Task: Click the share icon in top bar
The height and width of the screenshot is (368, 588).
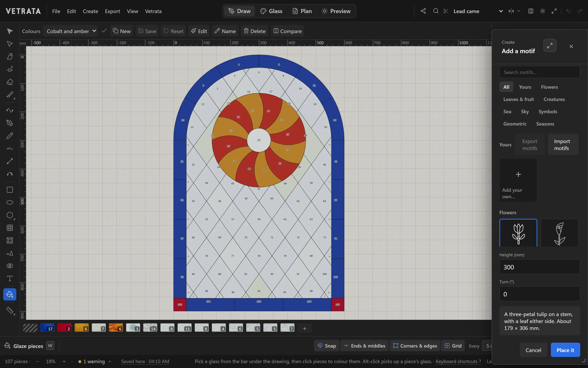Action: tap(423, 11)
